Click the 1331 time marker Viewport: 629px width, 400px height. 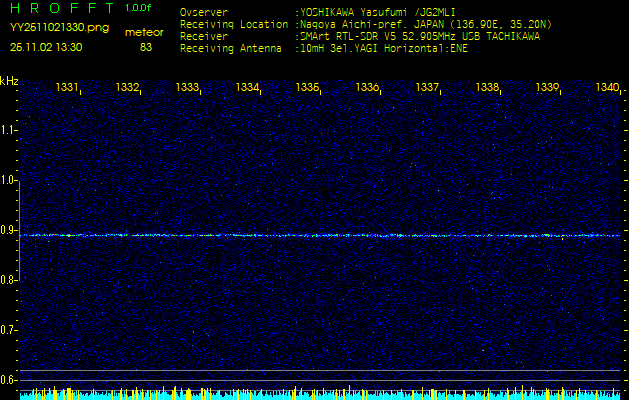click(67, 88)
